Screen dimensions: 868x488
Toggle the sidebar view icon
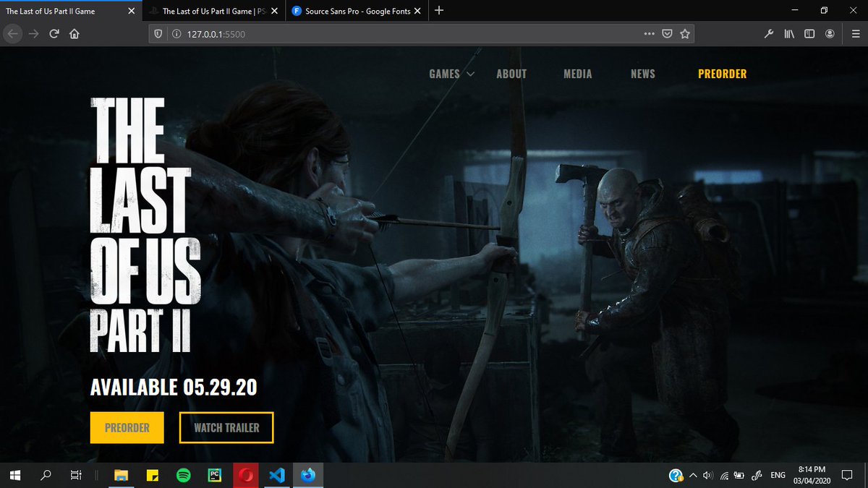coord(810,34)
